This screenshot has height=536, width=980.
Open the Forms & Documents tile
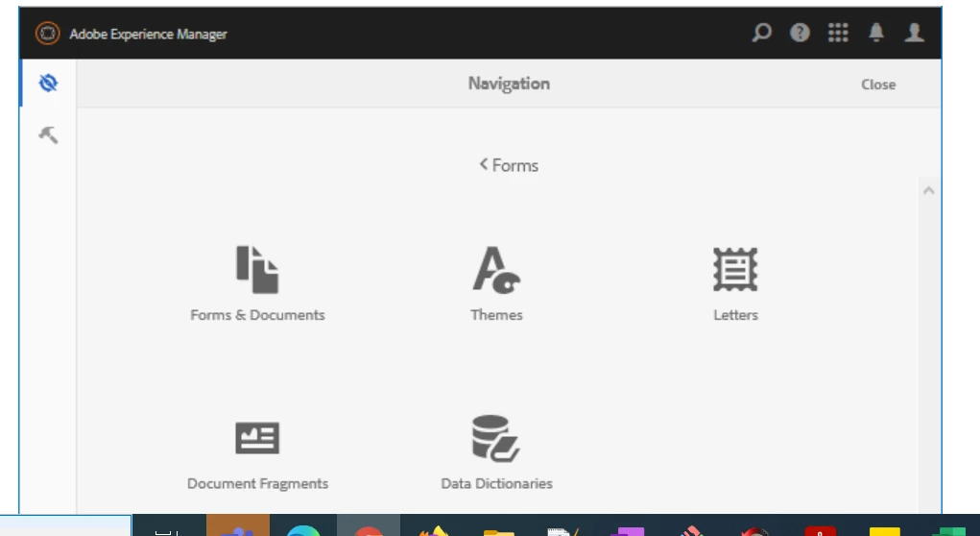click(257, 283)
